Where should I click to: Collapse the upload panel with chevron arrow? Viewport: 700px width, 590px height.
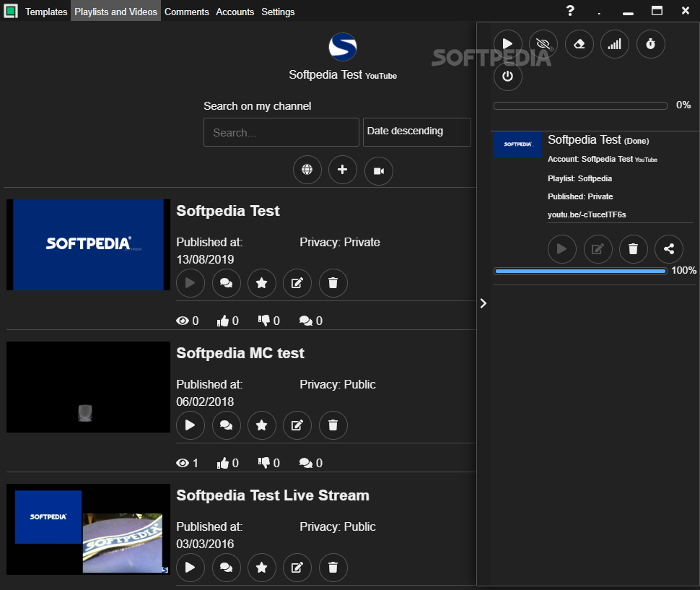(483, 304)
